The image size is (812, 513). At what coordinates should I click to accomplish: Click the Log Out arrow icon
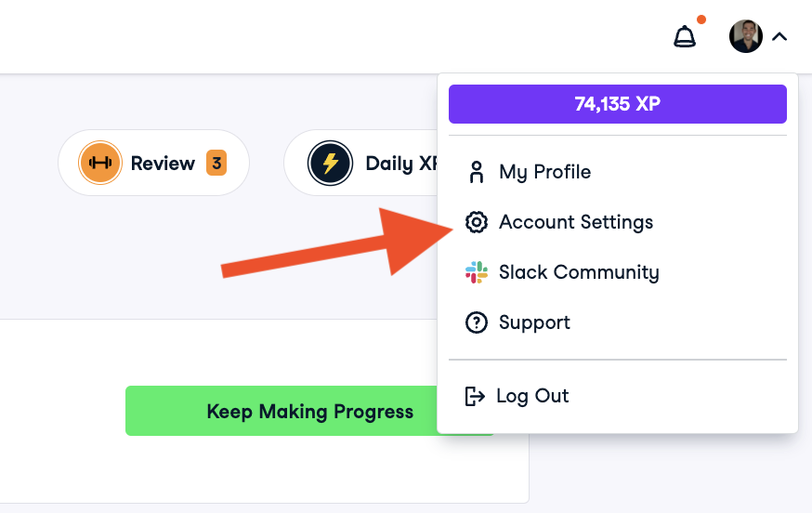click(x=475, y=396)
